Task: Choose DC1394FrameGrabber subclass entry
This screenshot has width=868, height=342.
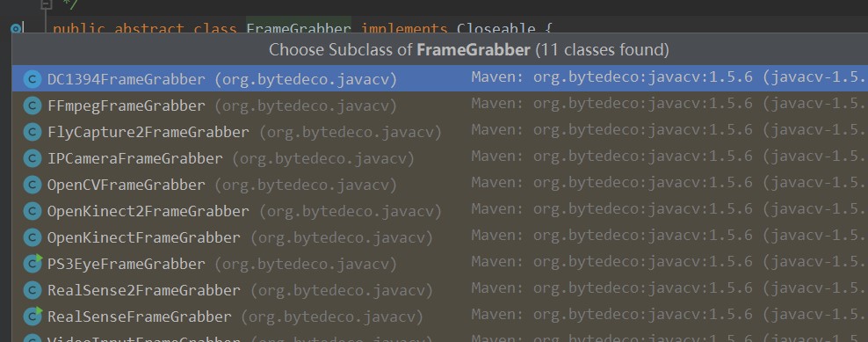Action: [440, 79]
